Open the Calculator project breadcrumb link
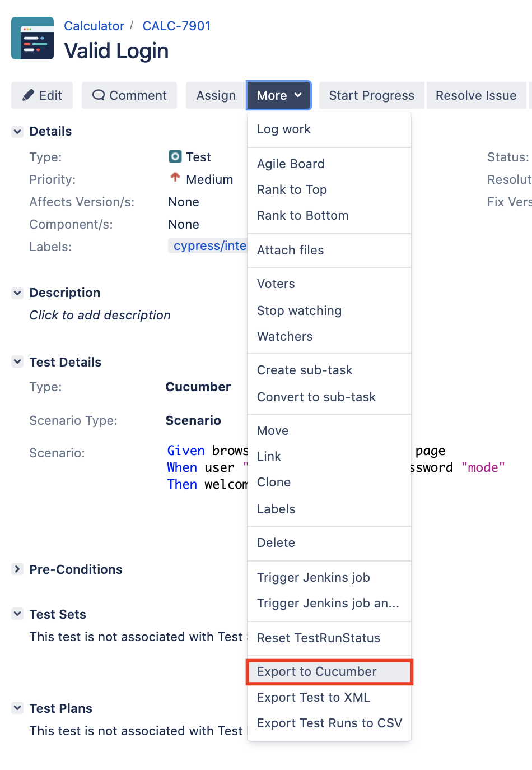The height and width of the screenshot is (770, 532). [x=94, y=26]
